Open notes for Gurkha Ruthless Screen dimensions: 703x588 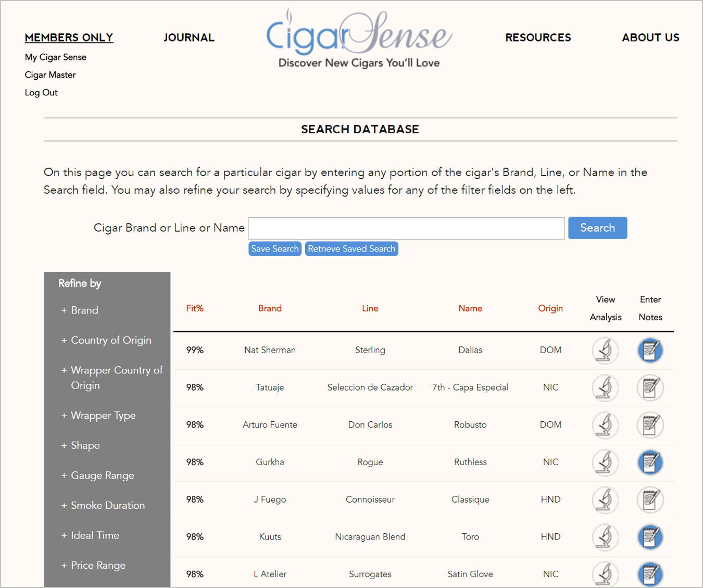click(650, 462)
